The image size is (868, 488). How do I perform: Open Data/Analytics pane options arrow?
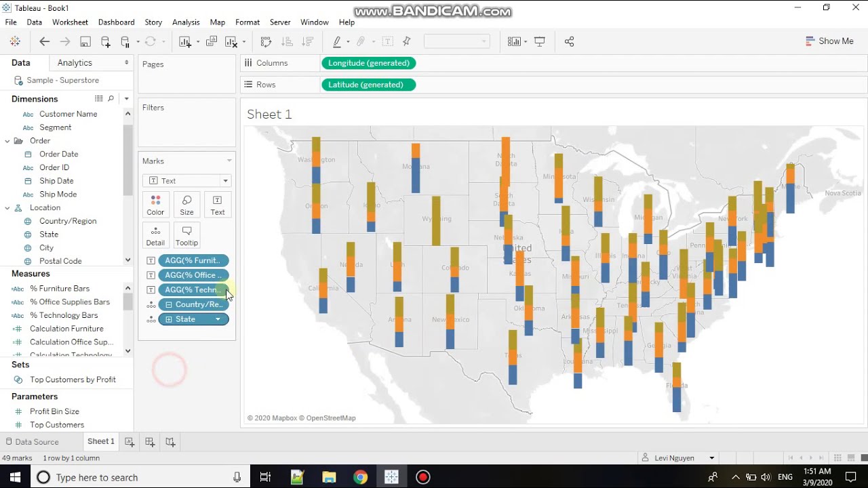[x=126, y=62]
